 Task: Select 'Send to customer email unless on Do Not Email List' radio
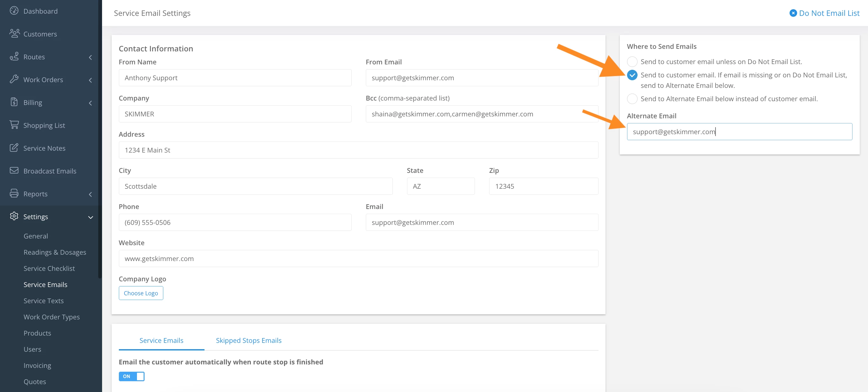point(632,62)
